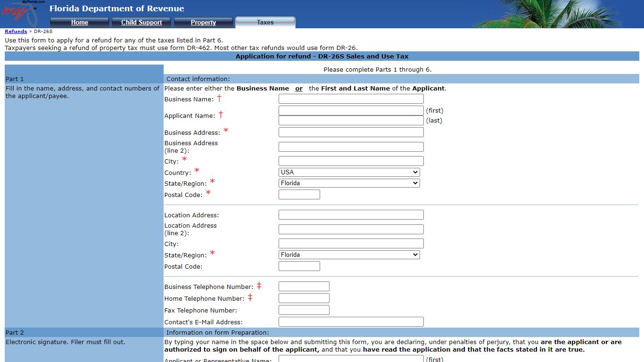Click the Business Telephone Number field
The width and height of the screenshot is (644, 362).
click(304, 287)
